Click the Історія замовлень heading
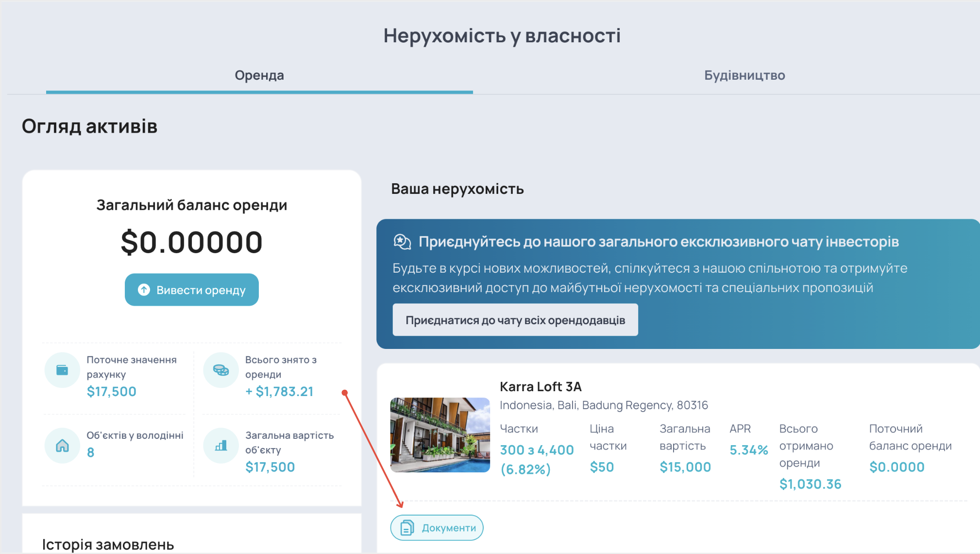The width and height of the screenshot is (980, 554). [x=108, y=545]
